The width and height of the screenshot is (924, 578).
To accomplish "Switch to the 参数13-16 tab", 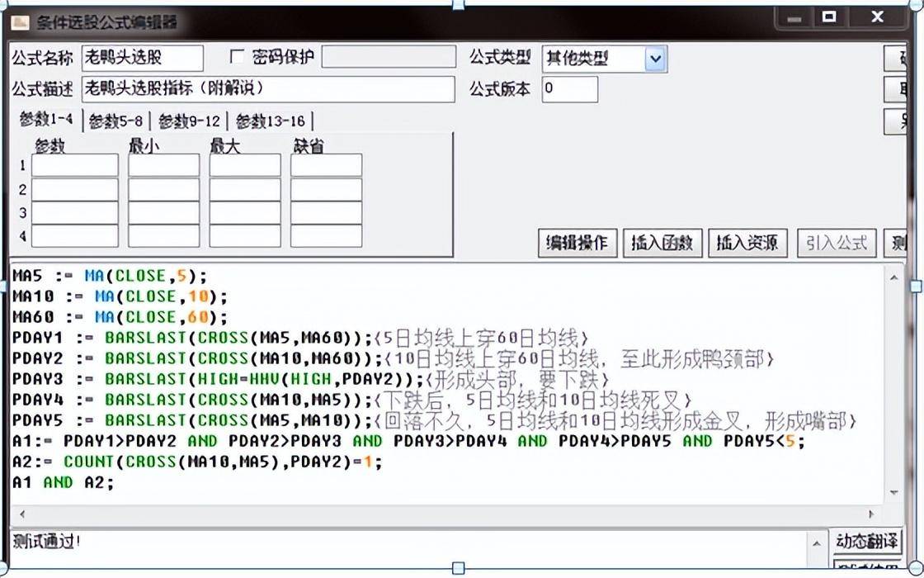I will coord(271,121).
